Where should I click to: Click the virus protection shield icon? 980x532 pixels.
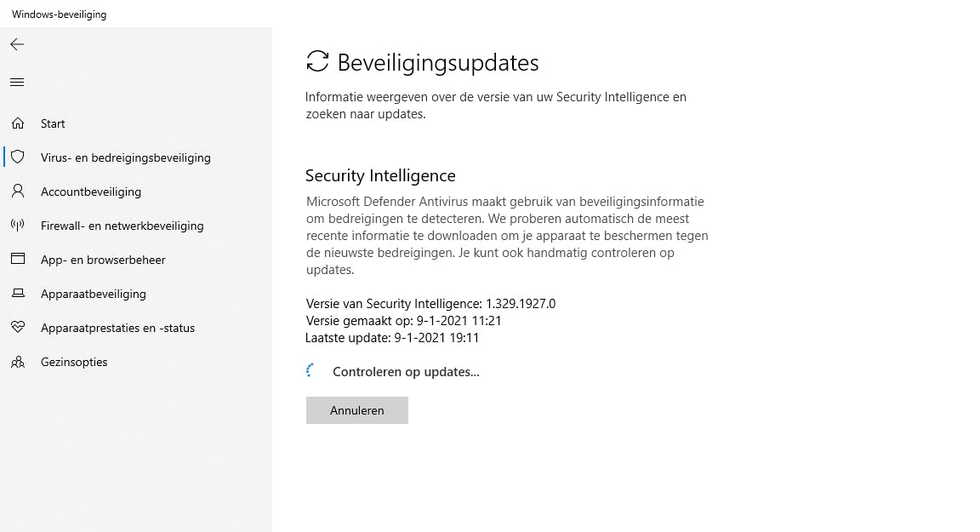click(17, 157)
